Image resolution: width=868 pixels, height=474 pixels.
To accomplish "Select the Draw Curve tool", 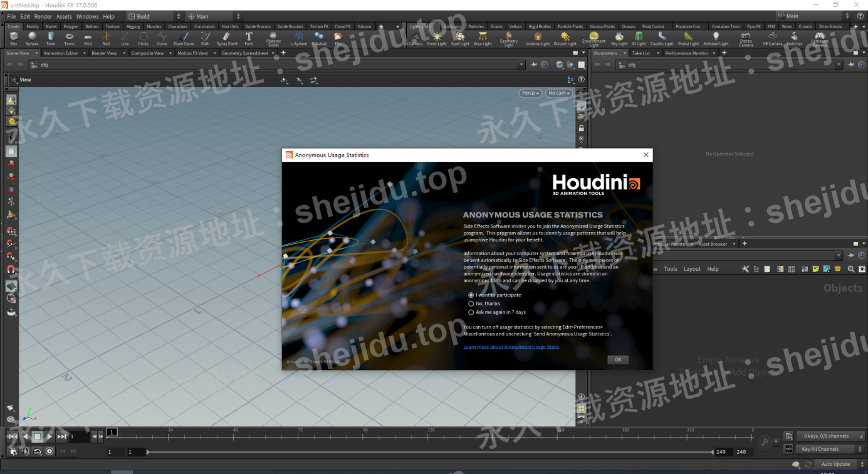I will click(x=184, y=39).
